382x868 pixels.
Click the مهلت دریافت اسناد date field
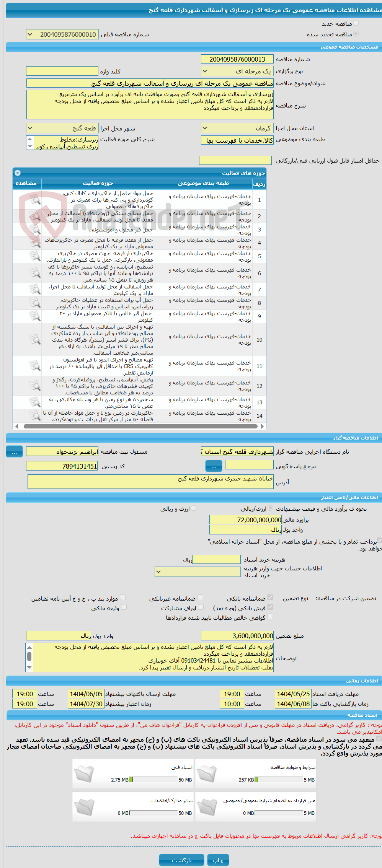tap(293, 694)
